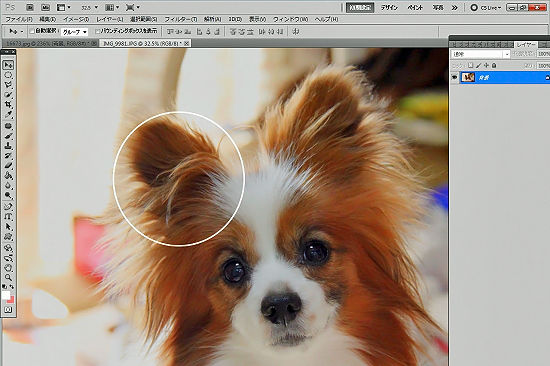Image resolution: width=550 pixels, height=366 pixels.
Task: Switch to the ペイント workspace
Action: pyautogui.click(x=415, y=7)
